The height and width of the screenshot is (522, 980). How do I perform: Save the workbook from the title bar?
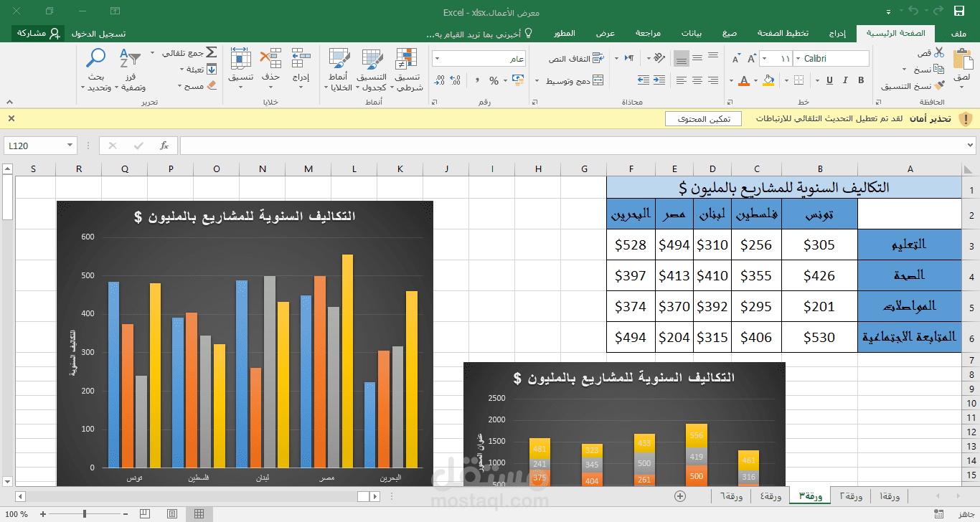point(959,11)
